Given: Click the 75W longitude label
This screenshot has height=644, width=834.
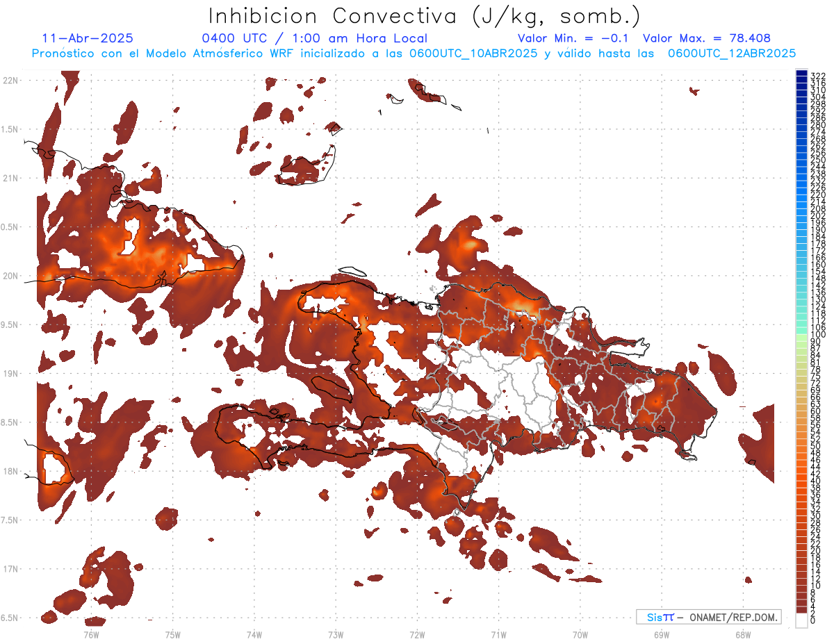Looking at the screenshot, I should tap(172, 634).
